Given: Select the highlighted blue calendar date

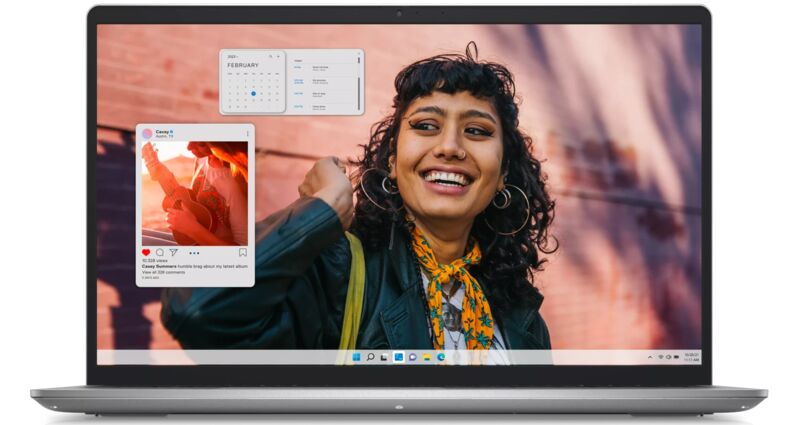Looking at the screenshot, I should click(254, 93).
